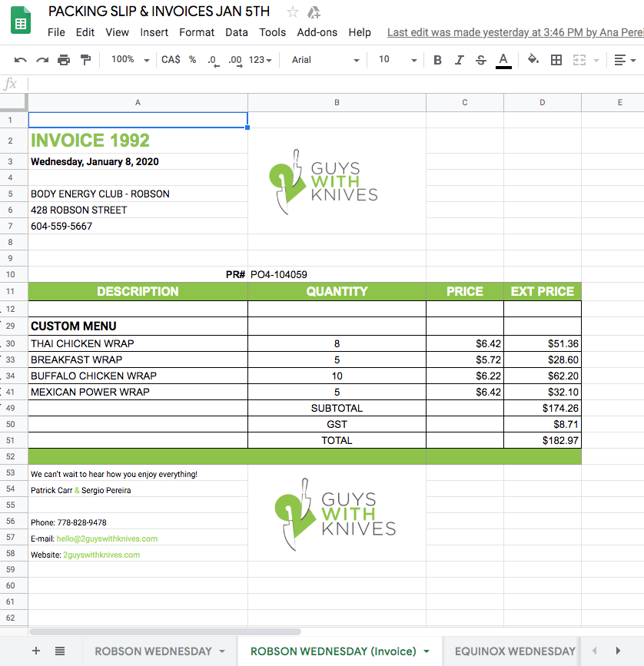Click the Undo arrow icon
Screen dimensions: 644x666
[21, 60]
